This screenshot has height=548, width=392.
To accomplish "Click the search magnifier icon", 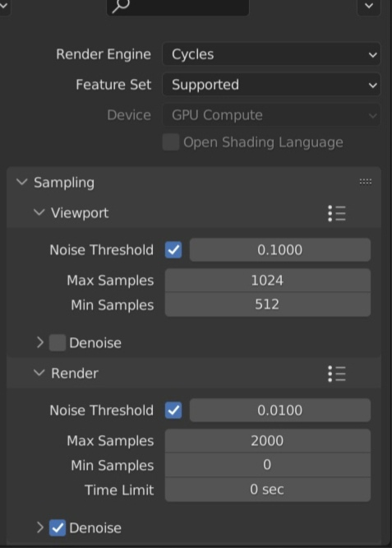I will pyautogui.click(x=121, y=6).
